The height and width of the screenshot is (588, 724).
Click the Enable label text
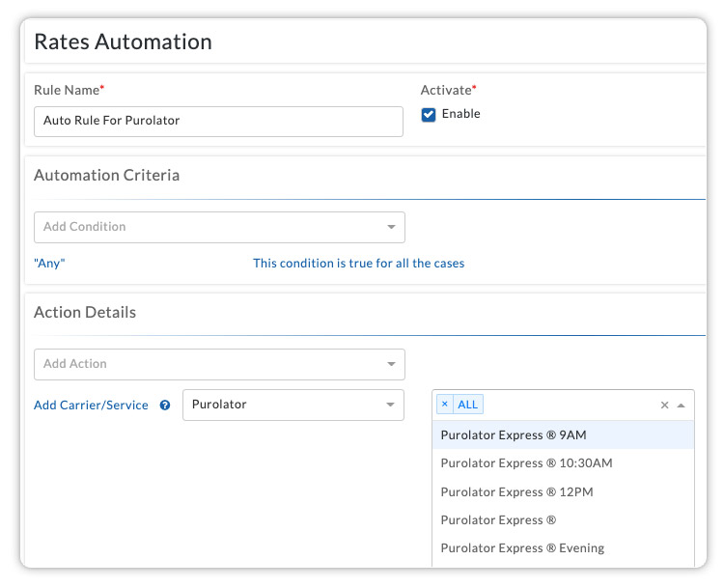(x=460, y=114)
